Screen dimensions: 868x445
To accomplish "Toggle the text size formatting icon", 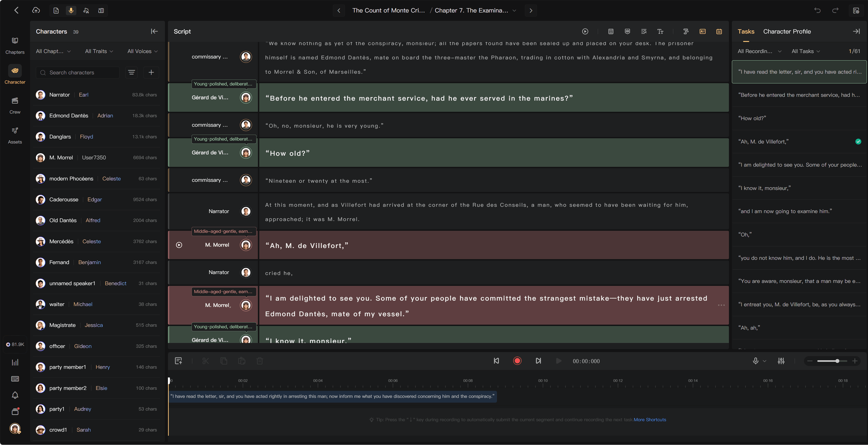I will (660, 31).
